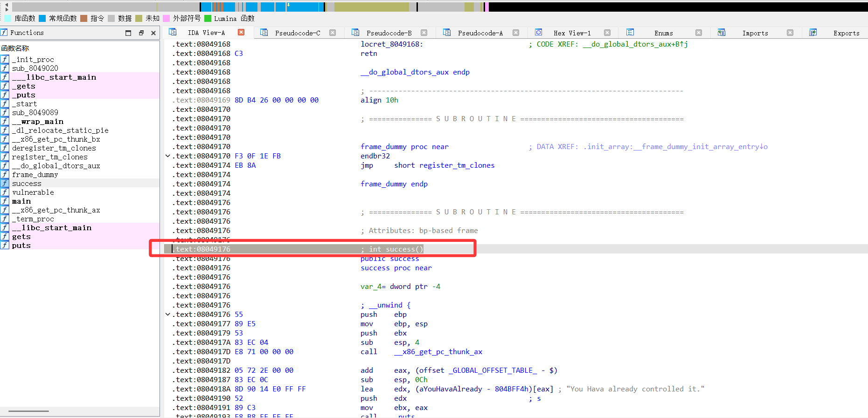
Task: Select puts at bottom of function list
Action: pos(21,245)
